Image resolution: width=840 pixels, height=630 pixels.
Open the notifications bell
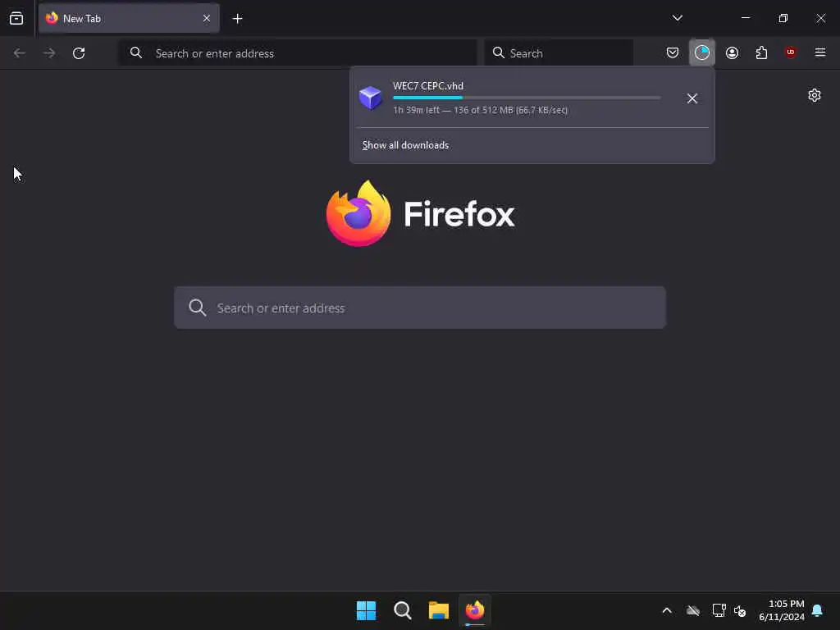click(x=817, y=610)
